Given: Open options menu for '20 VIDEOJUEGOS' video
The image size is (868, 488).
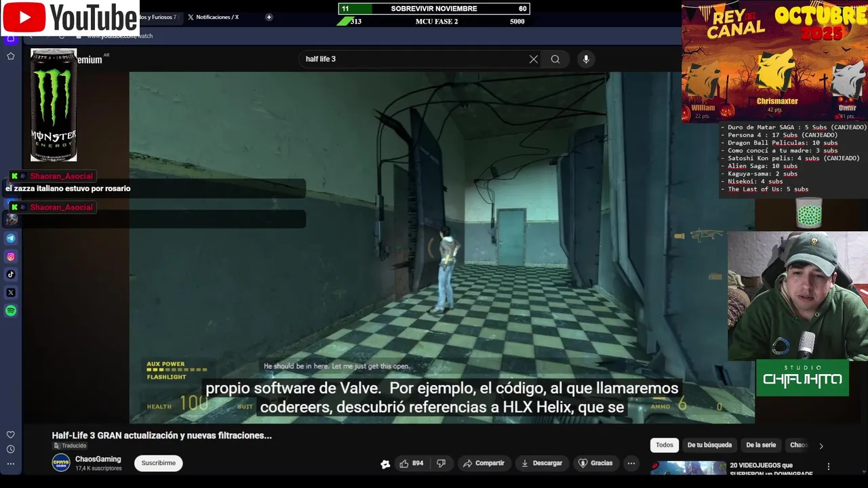Looking at the screenshot, I should (x=828, y=467).
